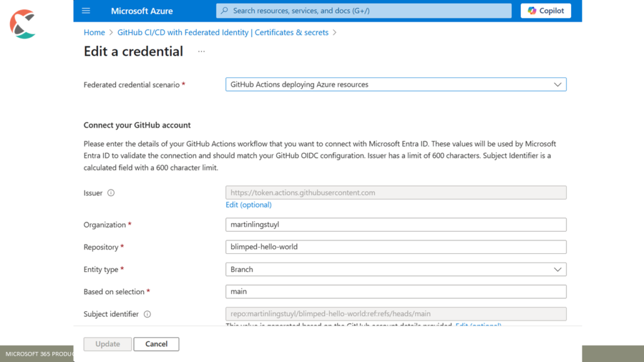Go to Home breadcrumb
Screen dimensions: 644x362
tap(94, 33)
